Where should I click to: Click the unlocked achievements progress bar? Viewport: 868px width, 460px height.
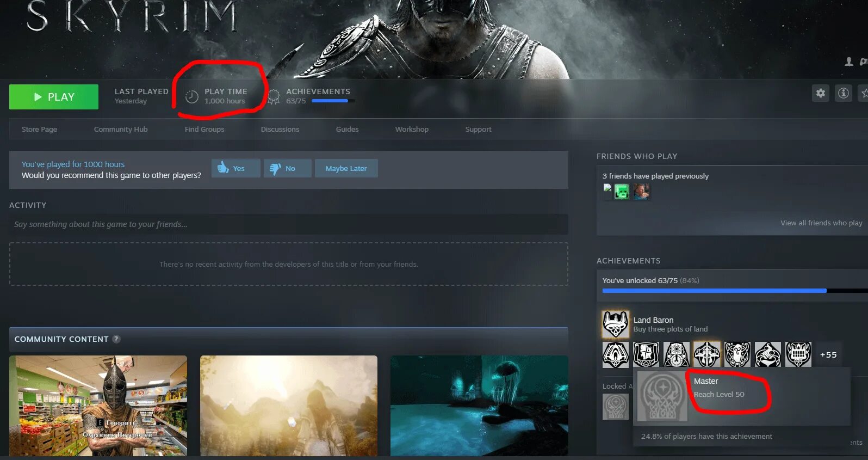[x=735, y=291]
